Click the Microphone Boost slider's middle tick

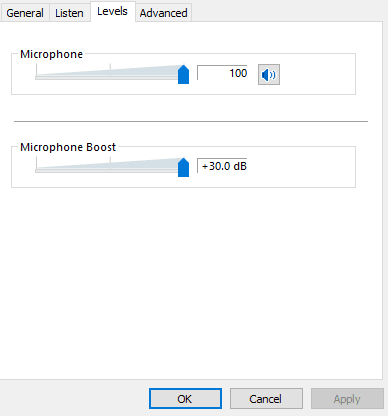[x=110, y=161]
